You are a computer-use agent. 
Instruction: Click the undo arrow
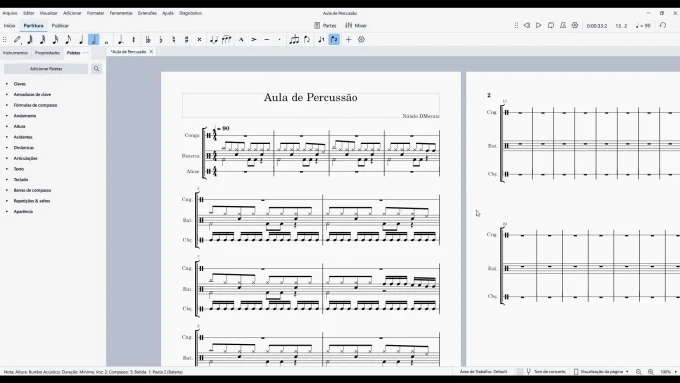coord(663,26)
